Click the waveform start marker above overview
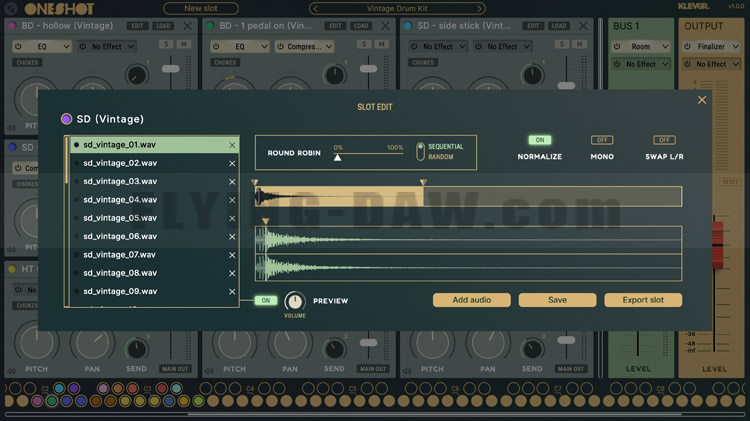 pos(255,182)
